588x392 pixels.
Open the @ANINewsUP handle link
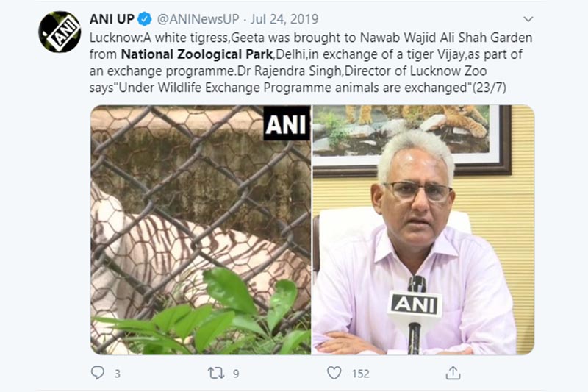[198, 19]
